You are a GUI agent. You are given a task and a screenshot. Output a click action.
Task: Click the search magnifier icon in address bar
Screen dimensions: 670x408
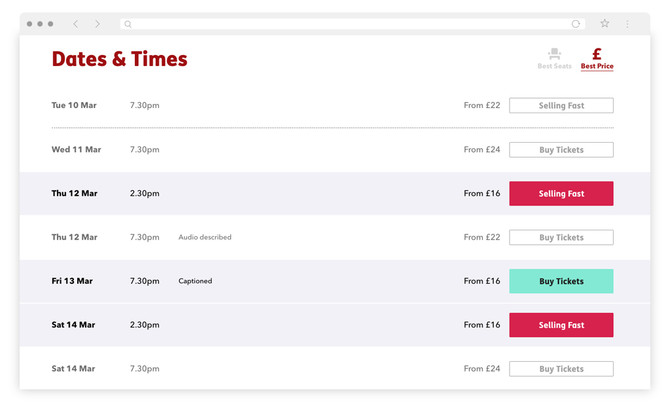click(128, 24)
